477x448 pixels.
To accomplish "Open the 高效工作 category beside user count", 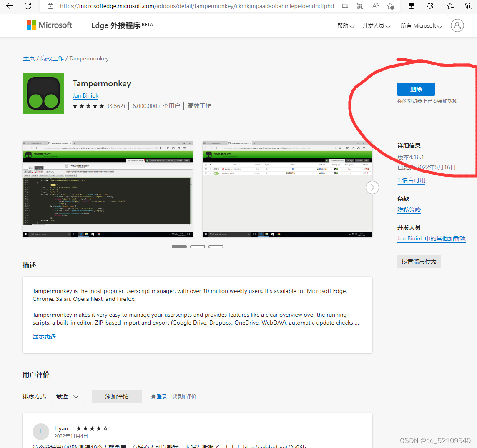I will click(x=199, y=106).
